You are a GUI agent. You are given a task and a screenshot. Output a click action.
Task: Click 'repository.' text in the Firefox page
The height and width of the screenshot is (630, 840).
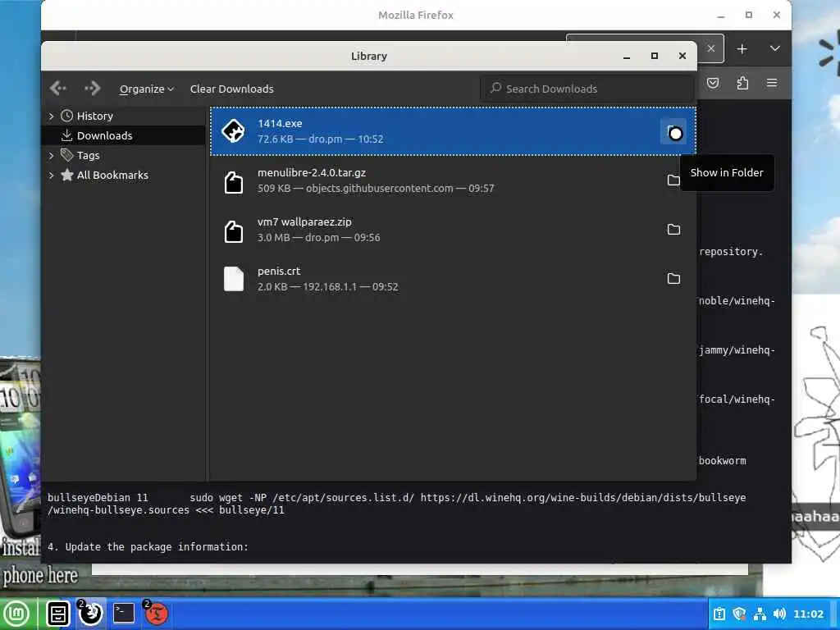pos(731,252)
